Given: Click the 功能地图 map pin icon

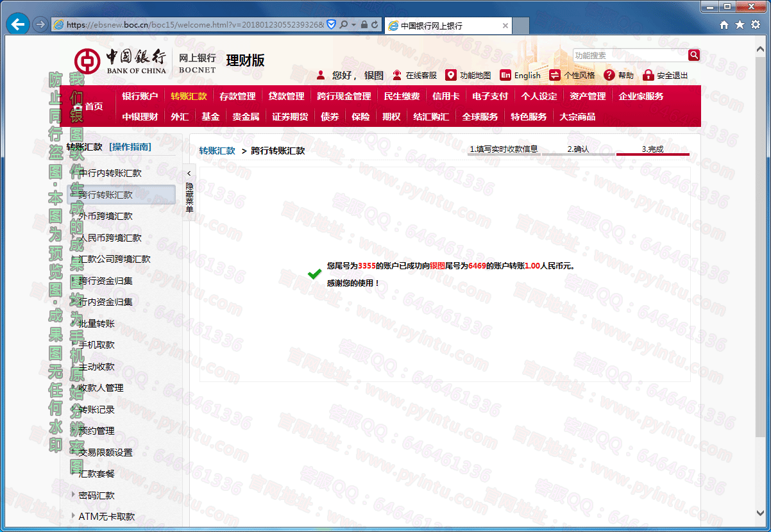Looking at the screenshot, I should click(x=451, y=75).
